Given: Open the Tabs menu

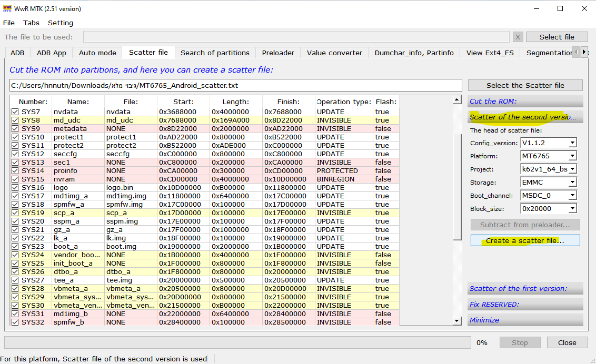Looking at the screenshot, I should 31,23.
